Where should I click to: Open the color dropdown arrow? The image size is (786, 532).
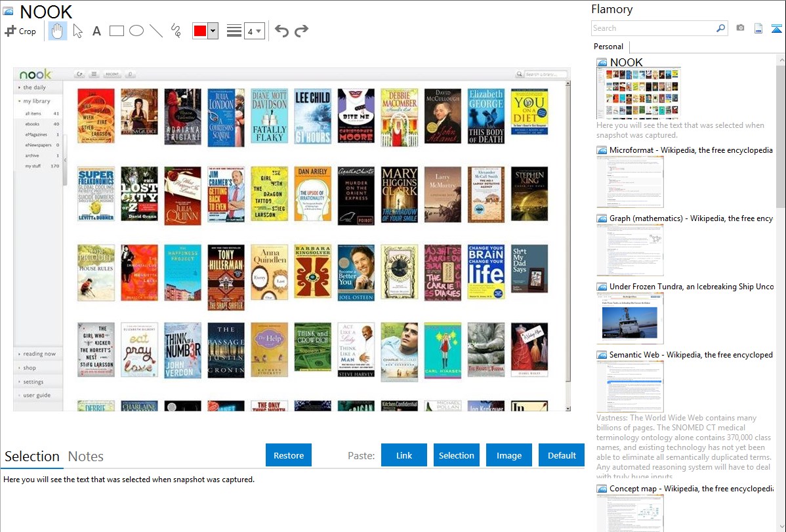click(213, 31)
